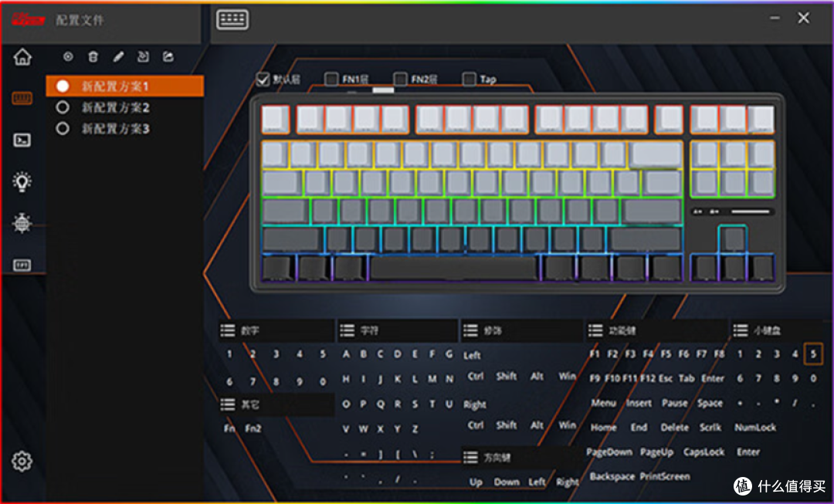Click the list icon beside 其它 header
Image resolution: width=834 pixels, height=504 pixels.
[x=228, y=404]
